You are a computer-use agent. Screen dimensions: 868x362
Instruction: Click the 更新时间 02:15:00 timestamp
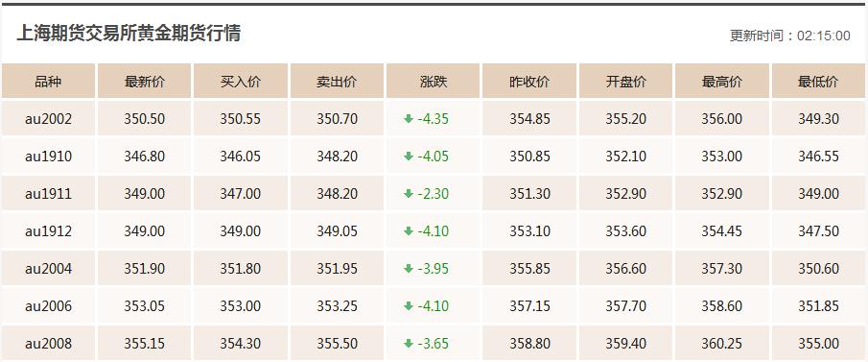click(x=790, y=36)
